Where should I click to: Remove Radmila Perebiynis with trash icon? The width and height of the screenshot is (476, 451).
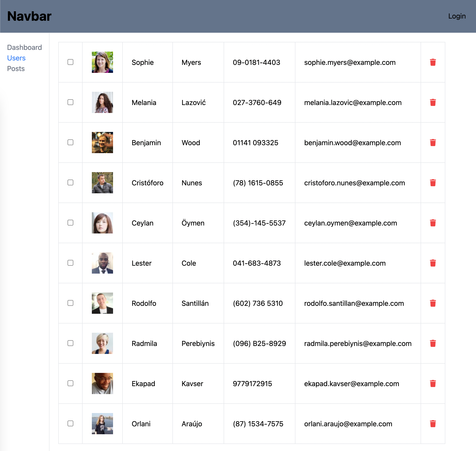coord(433,343)
